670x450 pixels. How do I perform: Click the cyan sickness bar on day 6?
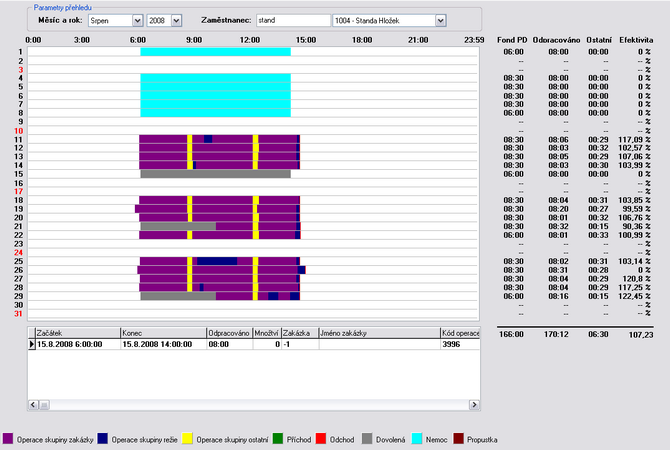point(215,95)
